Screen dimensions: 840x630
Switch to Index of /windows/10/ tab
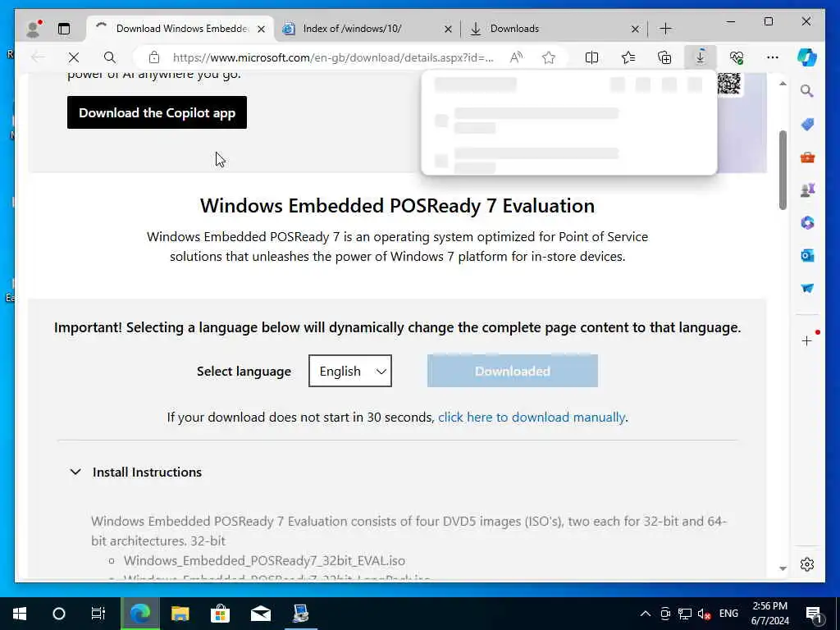click(x=367, y=29)
